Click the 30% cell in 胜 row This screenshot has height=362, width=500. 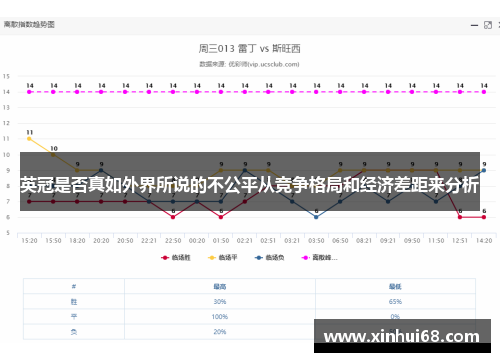pos(220,302)
